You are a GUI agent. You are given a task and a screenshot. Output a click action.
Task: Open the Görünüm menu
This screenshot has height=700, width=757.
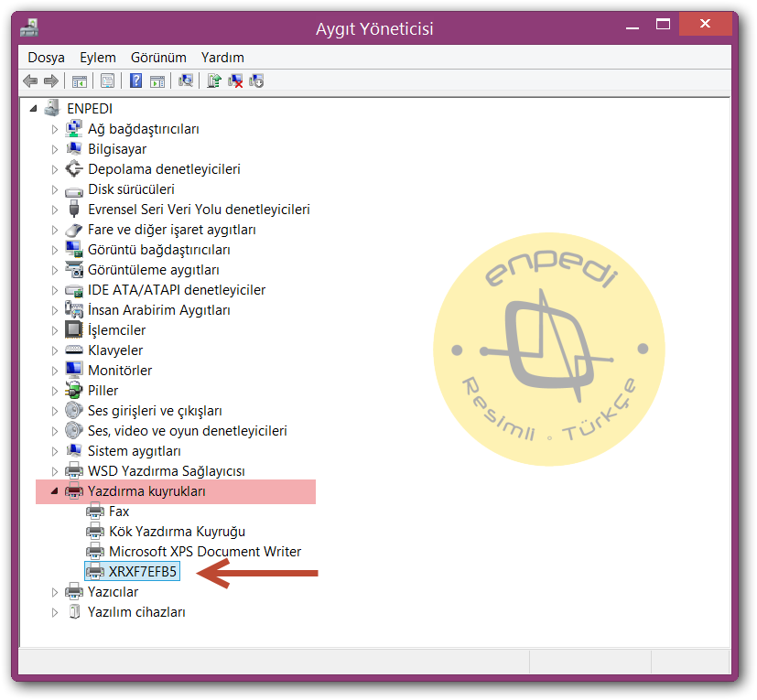pos(158,58)
